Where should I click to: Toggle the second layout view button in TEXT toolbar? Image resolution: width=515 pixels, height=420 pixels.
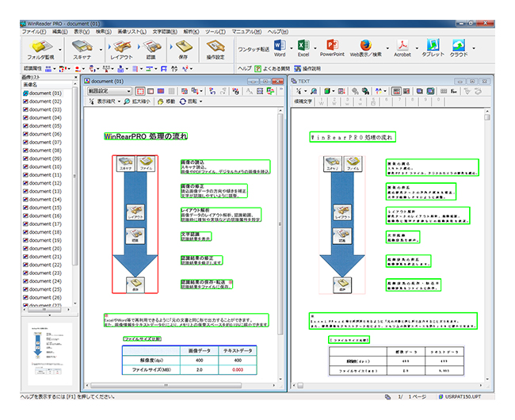[406, 91]
